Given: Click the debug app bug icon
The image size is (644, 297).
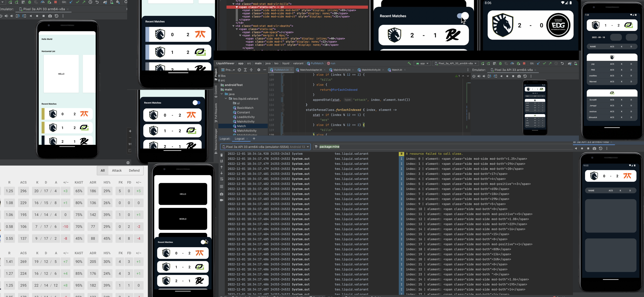Looking at the screenshot, I should click(500, 64).
